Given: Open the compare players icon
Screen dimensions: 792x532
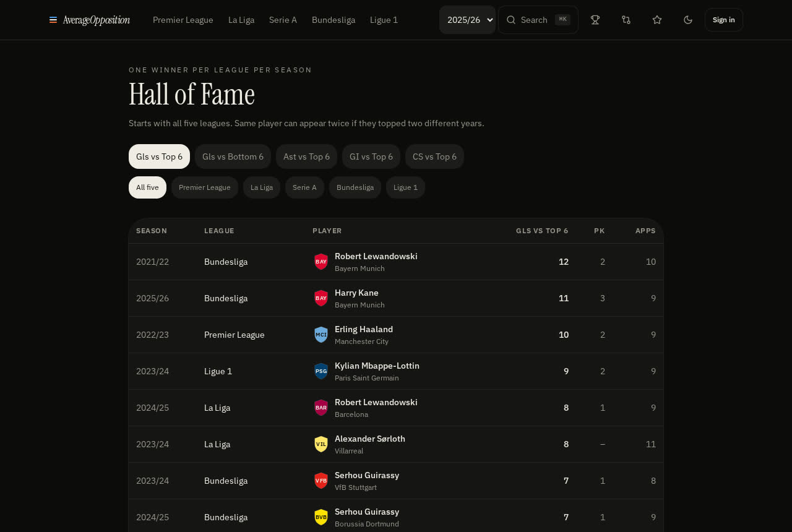Looking at the screenshot, I should (x=626, y=20).
